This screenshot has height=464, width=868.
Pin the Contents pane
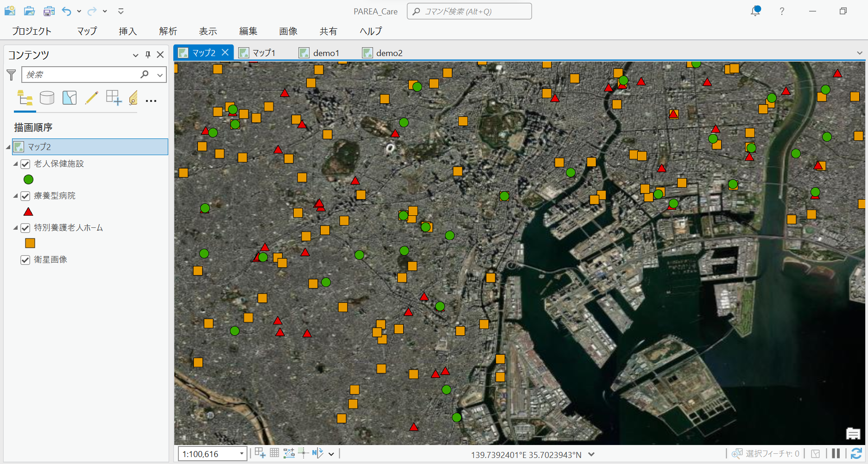pyautogui.click(x=148, y=55)
